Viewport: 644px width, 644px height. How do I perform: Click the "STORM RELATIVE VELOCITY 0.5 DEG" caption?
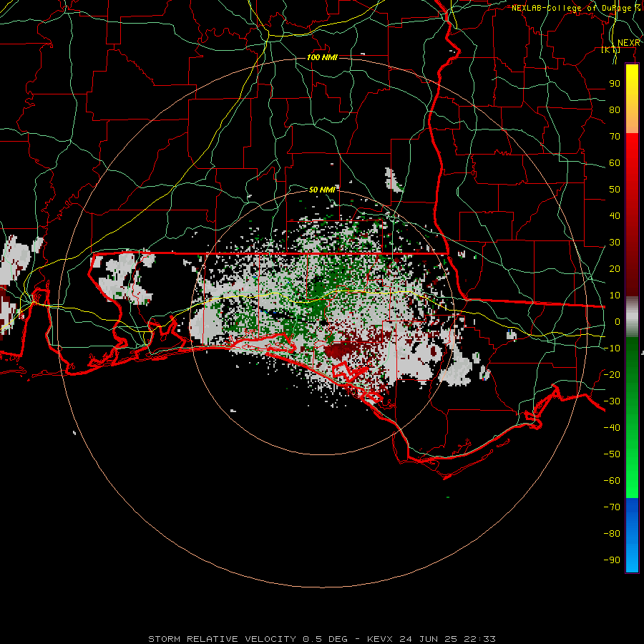pyautogui.click(x=248, y=639)
